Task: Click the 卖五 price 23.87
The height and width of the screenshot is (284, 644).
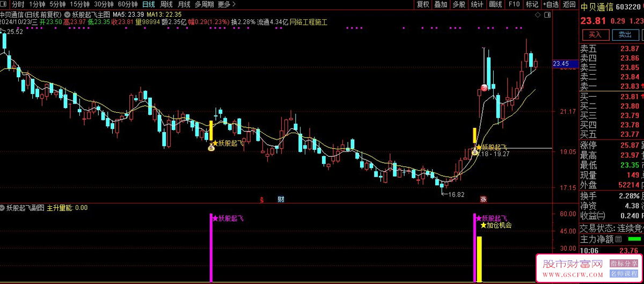Action: tap(630, 48)
